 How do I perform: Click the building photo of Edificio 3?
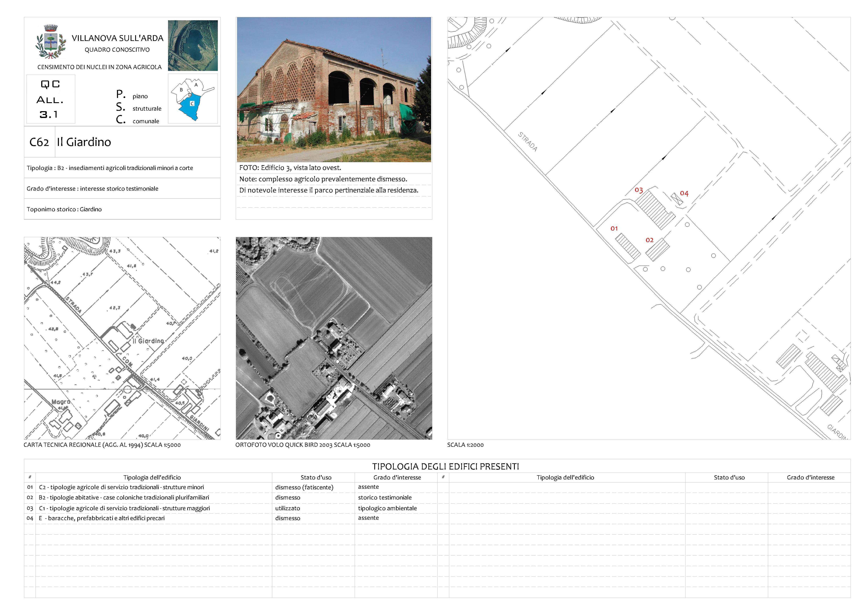[x=334, y=90]
